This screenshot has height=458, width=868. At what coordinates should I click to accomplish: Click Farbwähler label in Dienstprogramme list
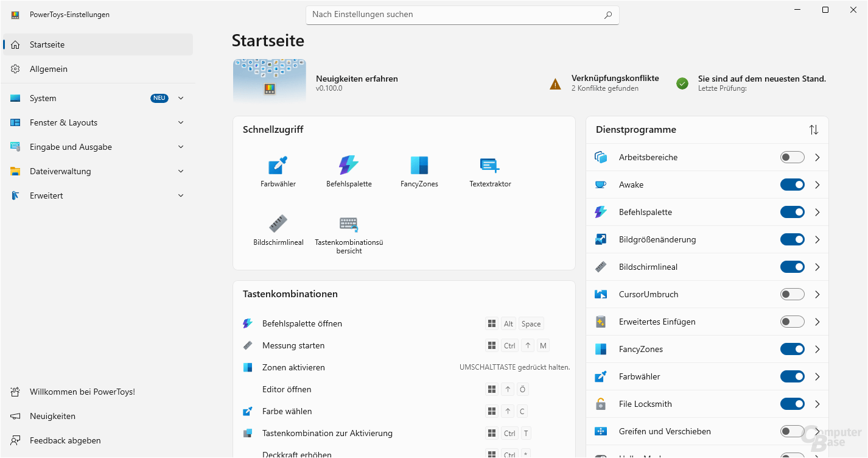(639, 376)
